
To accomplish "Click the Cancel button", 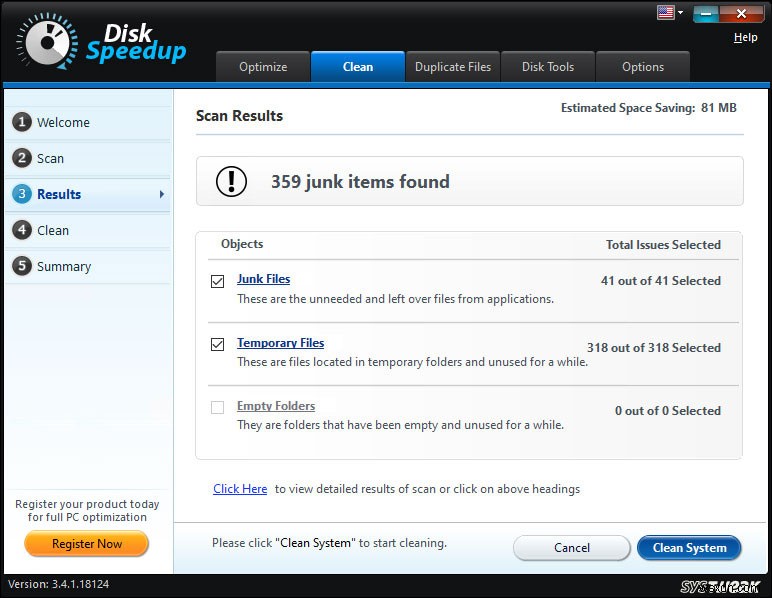I will pos(572,548).
